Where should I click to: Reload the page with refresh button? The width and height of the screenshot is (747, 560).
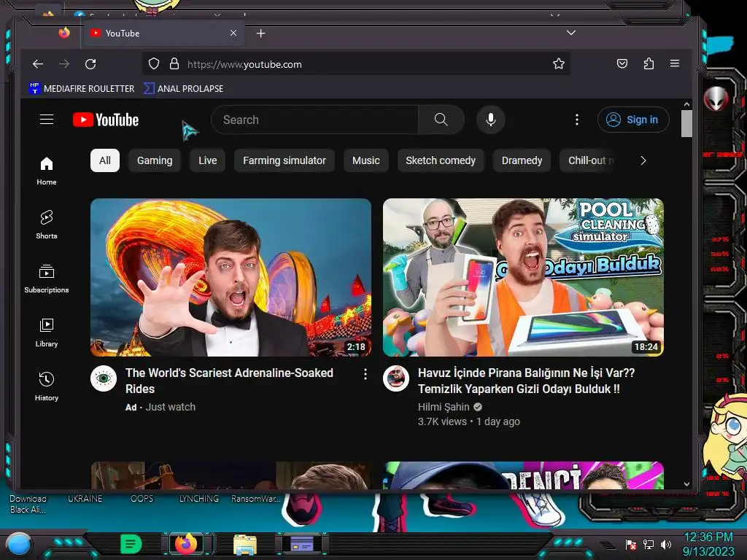point(90,64)
